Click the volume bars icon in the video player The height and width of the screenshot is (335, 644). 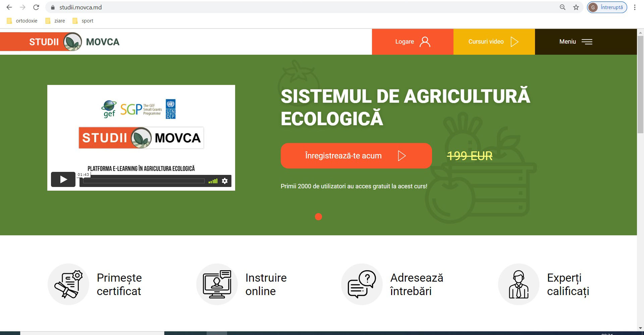(213, 181)
